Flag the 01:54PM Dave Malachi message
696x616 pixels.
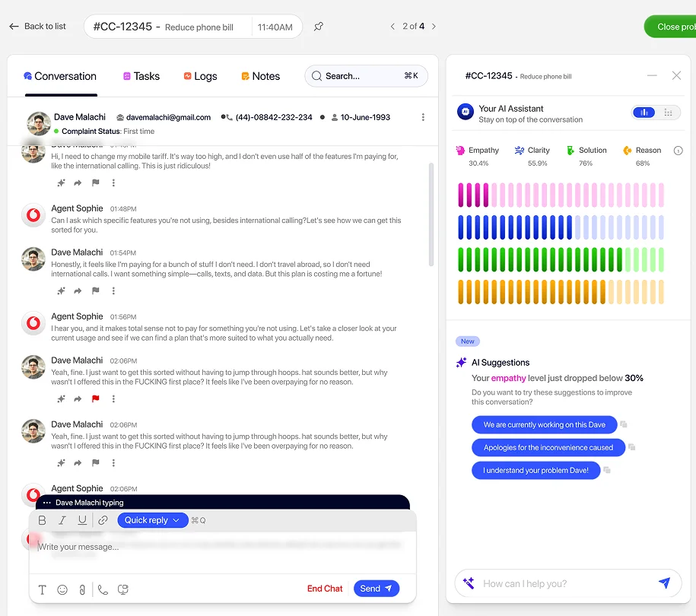(95, 291)
